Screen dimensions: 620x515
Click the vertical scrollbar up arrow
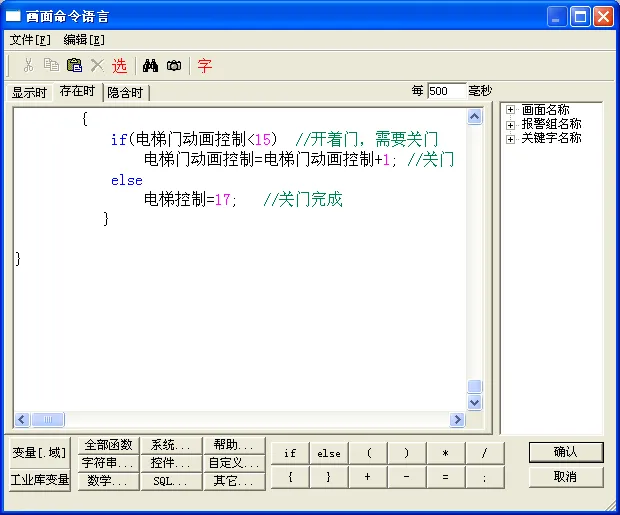[474, 117]
